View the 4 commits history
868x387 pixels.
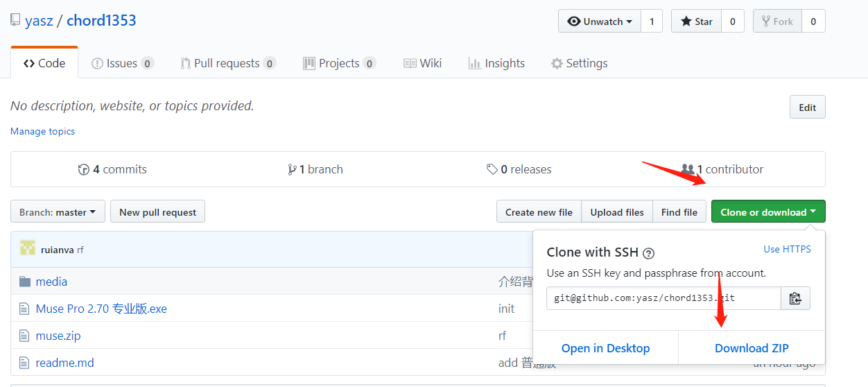112,169
